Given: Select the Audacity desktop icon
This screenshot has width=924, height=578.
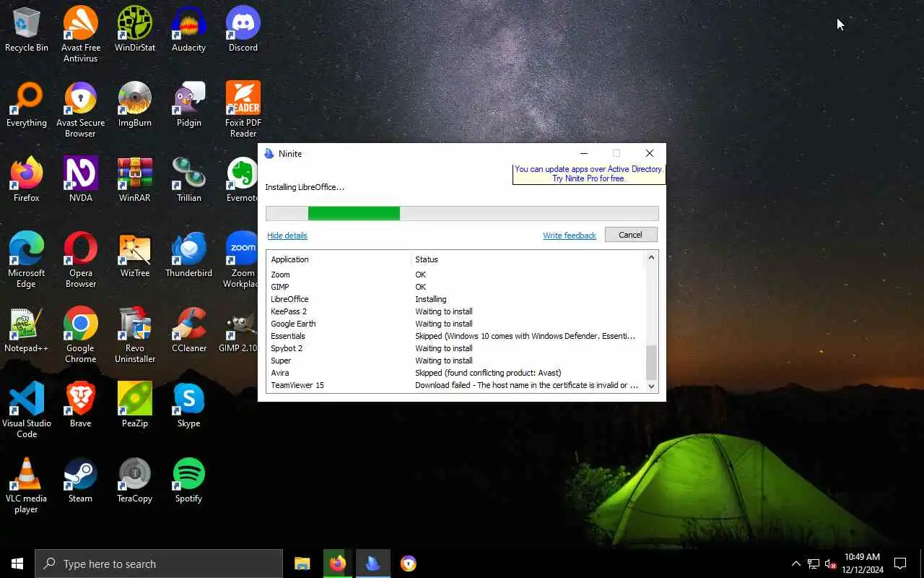Looking at the screenshot, I should 188,30.
